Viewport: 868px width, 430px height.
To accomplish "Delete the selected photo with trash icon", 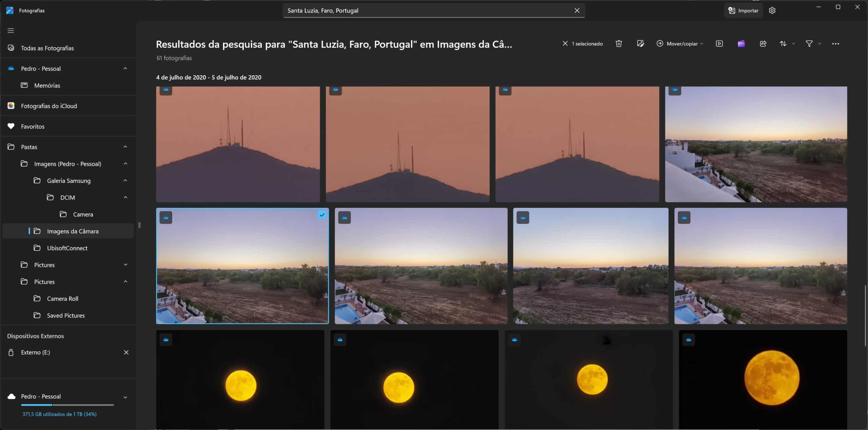I will (619, 44).
